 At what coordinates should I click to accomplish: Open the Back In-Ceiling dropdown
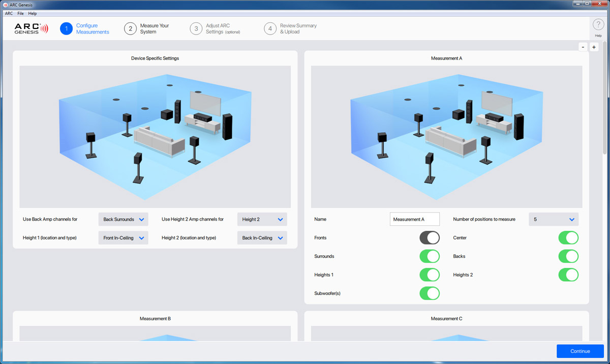(x=262, y=238)
